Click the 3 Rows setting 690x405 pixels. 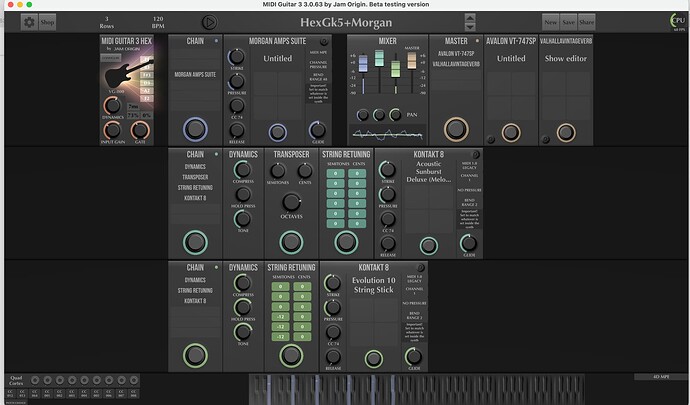(106, 22)
